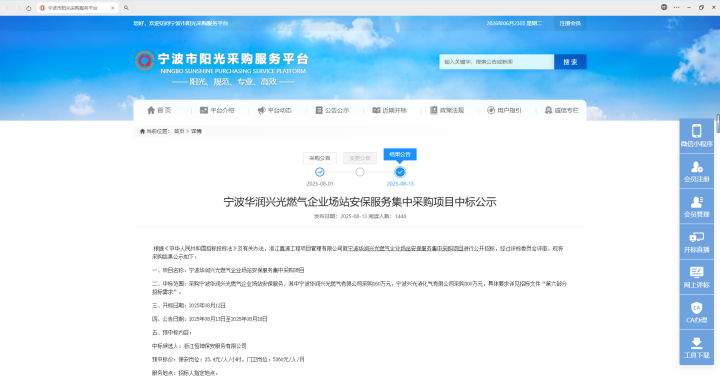
Task: Select the greyed 变更公告 stage label
Action: (360, 158)
